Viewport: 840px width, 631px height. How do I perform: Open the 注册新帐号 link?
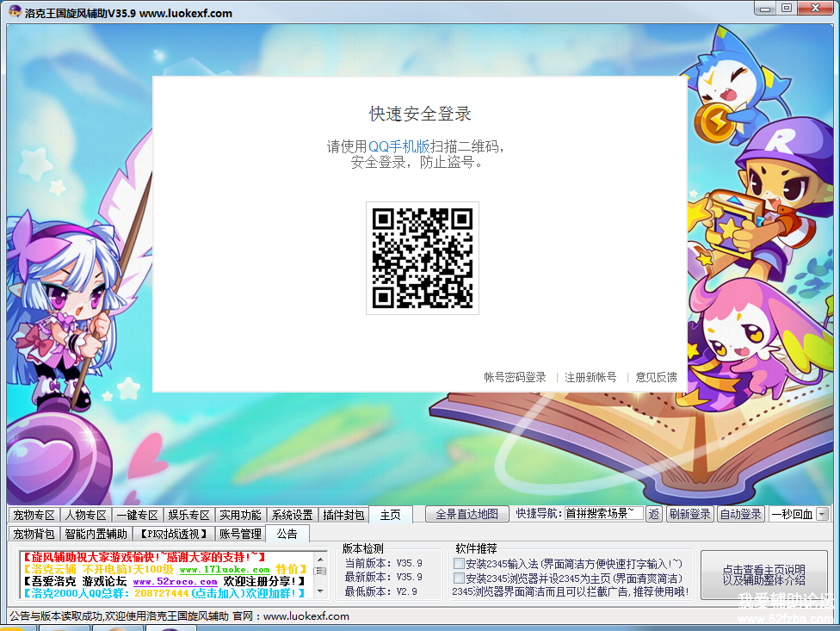pyautogui.click(x=590, y=377)
